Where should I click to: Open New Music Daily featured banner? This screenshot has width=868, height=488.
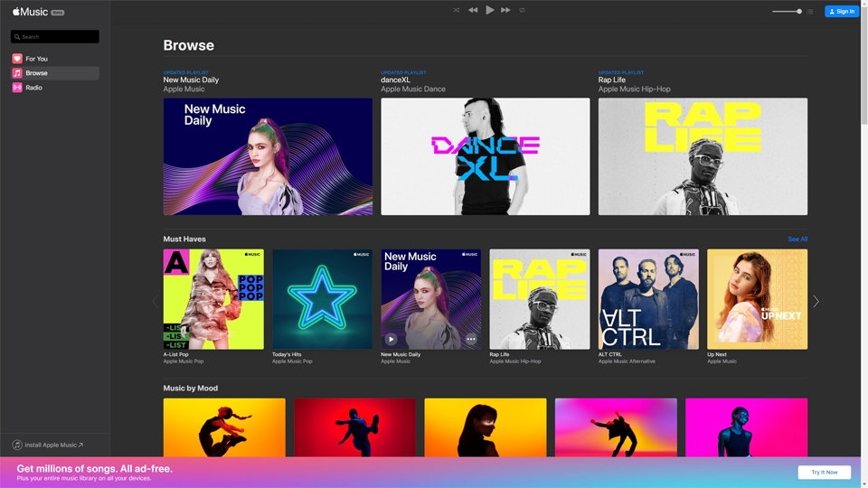(268, 156)
